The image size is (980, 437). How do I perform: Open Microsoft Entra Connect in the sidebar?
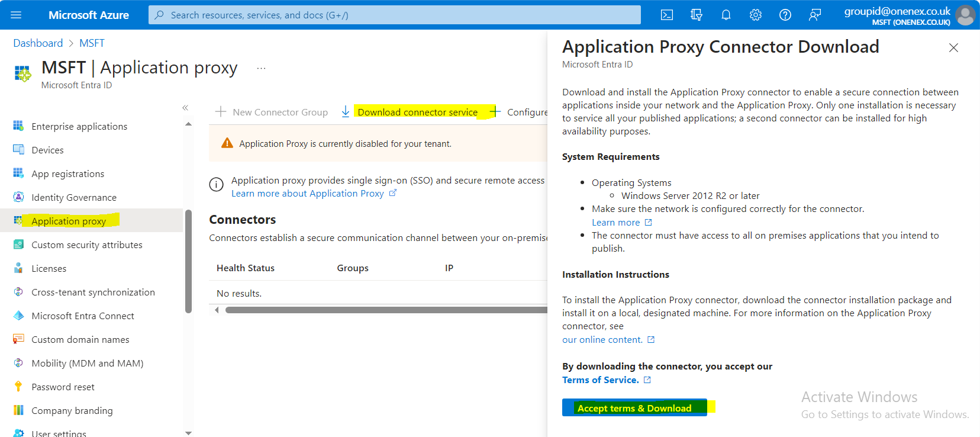83,316
